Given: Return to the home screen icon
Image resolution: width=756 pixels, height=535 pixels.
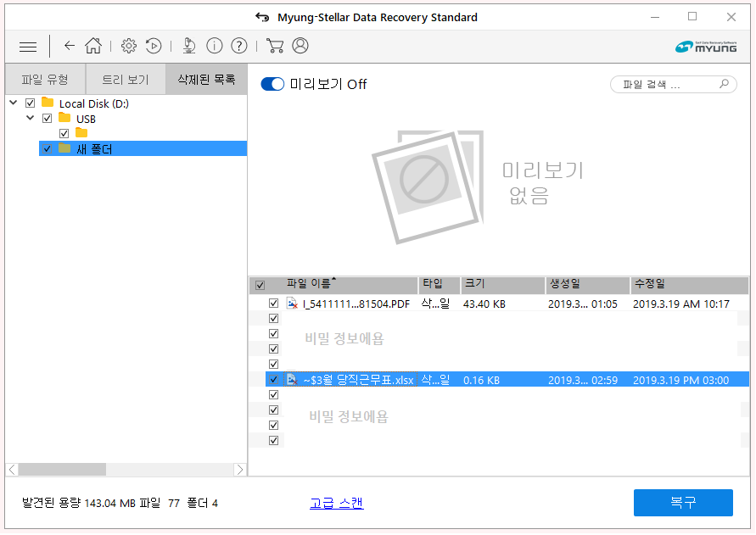Looking at the screenshot, I should [93, 46].
